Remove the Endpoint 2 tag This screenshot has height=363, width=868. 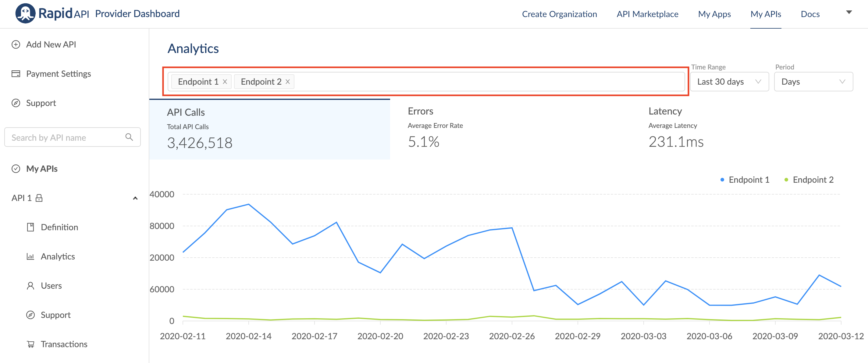point(287,82)
